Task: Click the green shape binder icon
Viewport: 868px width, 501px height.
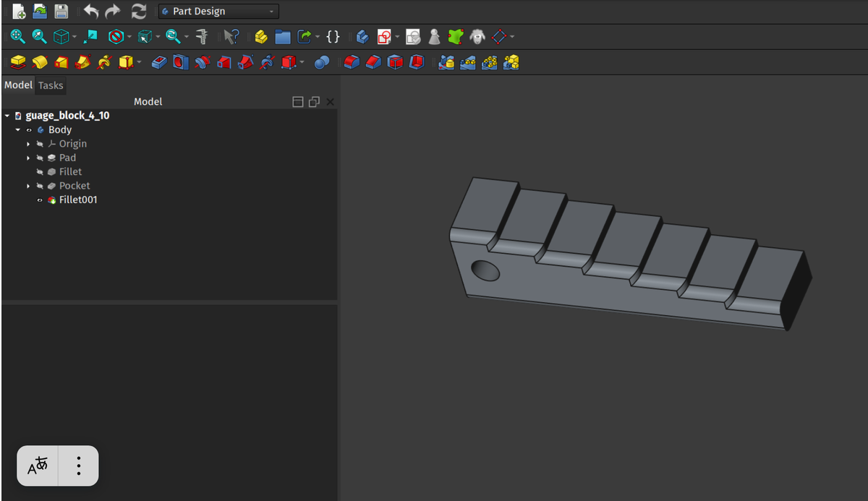Action: [x=455, y=36]
